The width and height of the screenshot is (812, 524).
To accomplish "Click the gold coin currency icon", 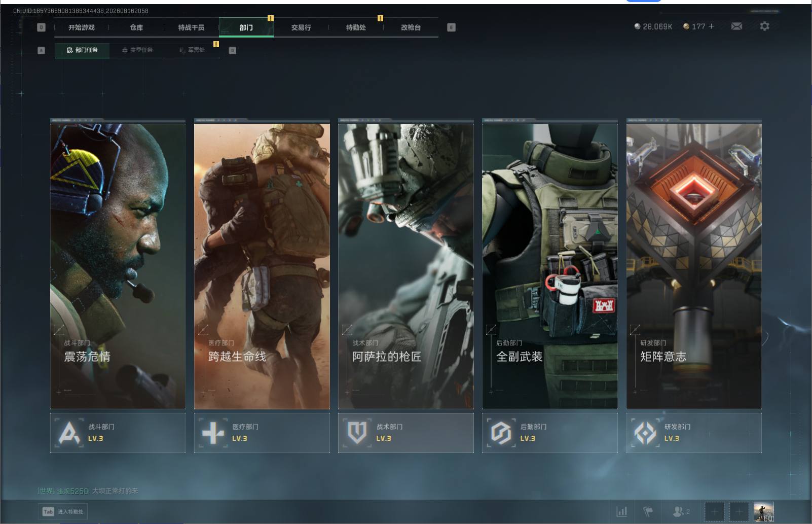I will pyautogui.click(x=686, y=26).
